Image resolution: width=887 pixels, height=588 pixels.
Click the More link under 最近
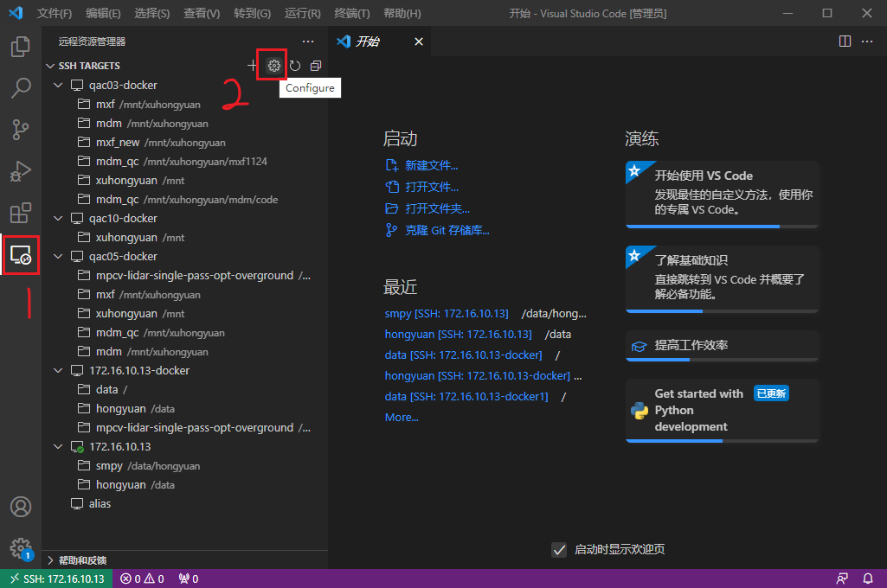point(401,417)
